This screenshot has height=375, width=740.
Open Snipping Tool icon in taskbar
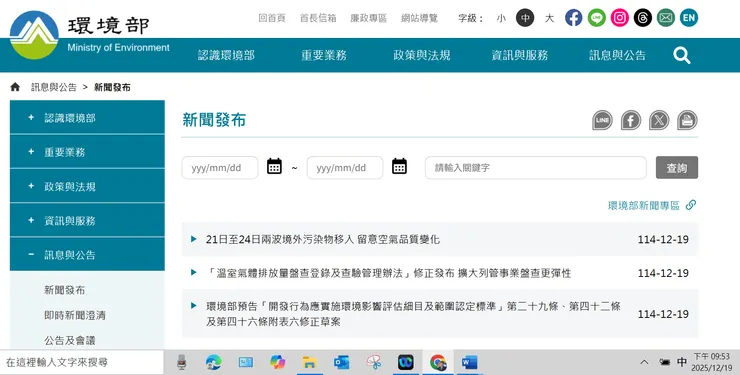[374, 362]
